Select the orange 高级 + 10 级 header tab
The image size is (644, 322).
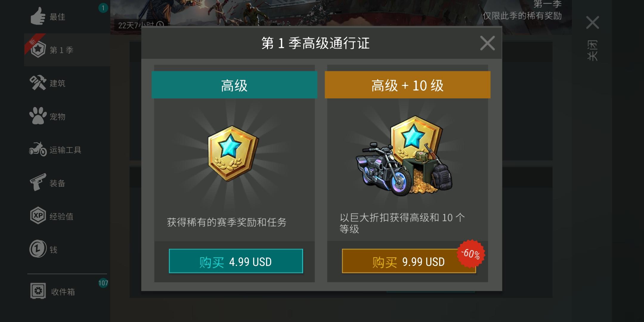click(408, 85)
